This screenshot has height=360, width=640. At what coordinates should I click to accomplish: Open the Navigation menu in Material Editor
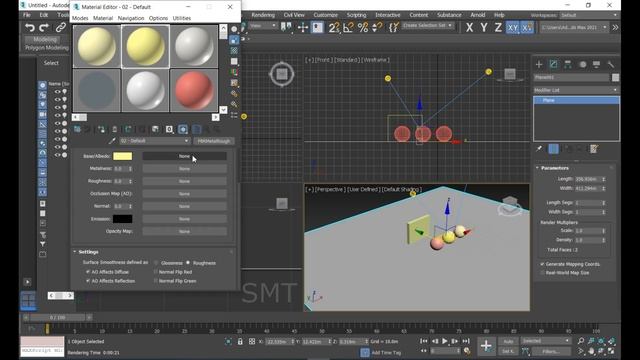131,18
